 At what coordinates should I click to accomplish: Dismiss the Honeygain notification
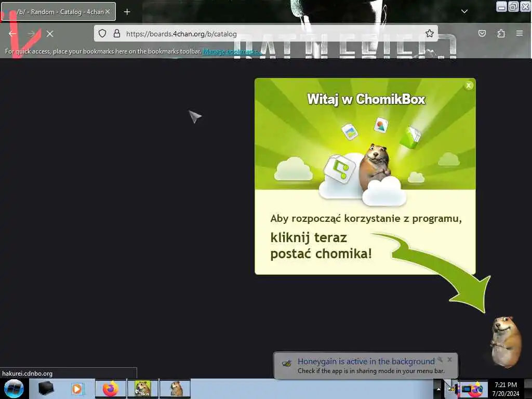pos(449,360)
